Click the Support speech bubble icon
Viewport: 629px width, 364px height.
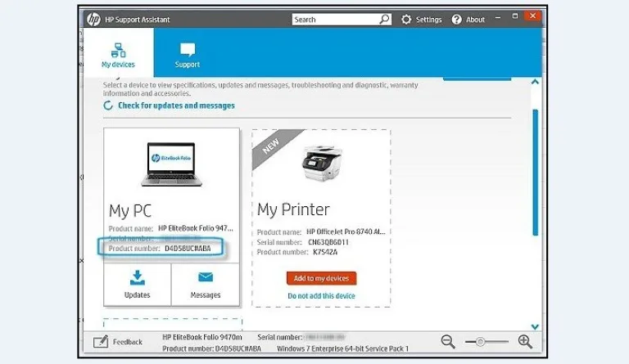tap(188, 50)
